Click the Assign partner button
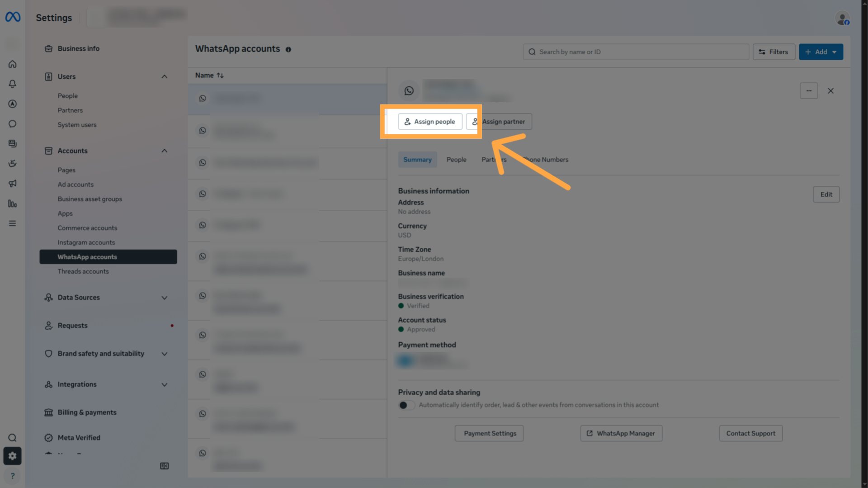868x488 pixels. 499,122
